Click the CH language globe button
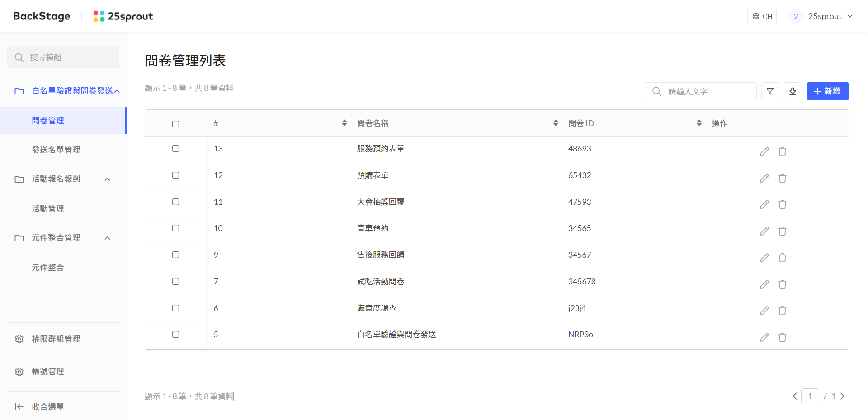This screenshot has height=420, width=868. (762, 16)
